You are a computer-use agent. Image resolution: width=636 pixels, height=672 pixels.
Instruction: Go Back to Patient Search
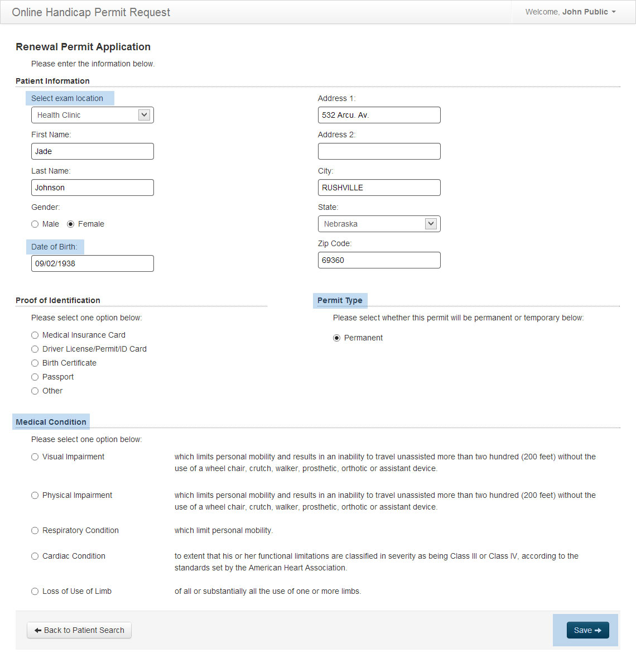pyautogui.click(x=79, y=630)
